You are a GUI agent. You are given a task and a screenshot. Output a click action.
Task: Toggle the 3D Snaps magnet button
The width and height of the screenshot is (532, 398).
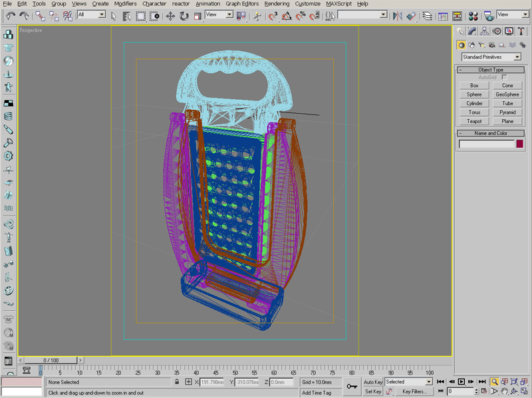click(273, 16)
